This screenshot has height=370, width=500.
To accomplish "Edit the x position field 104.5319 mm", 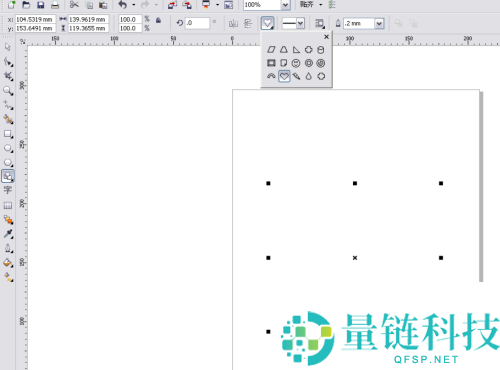I will click(x=36, y=19).
